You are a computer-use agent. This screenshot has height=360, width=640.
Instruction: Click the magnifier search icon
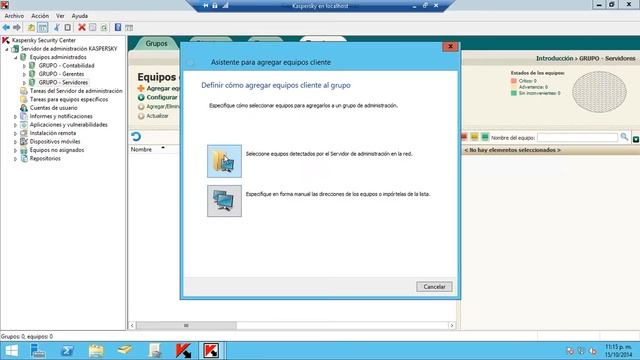pyautogui.click(x=624, y=137)
